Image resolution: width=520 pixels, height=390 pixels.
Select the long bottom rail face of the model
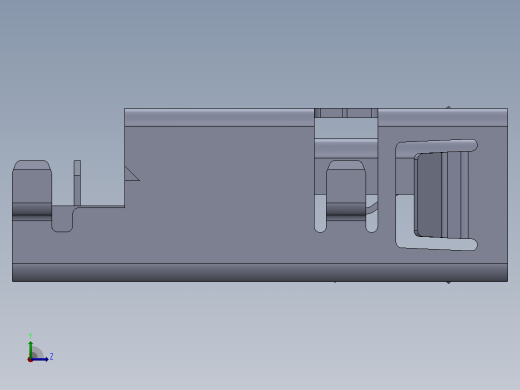pyautogui.click(x=260, y=272)
